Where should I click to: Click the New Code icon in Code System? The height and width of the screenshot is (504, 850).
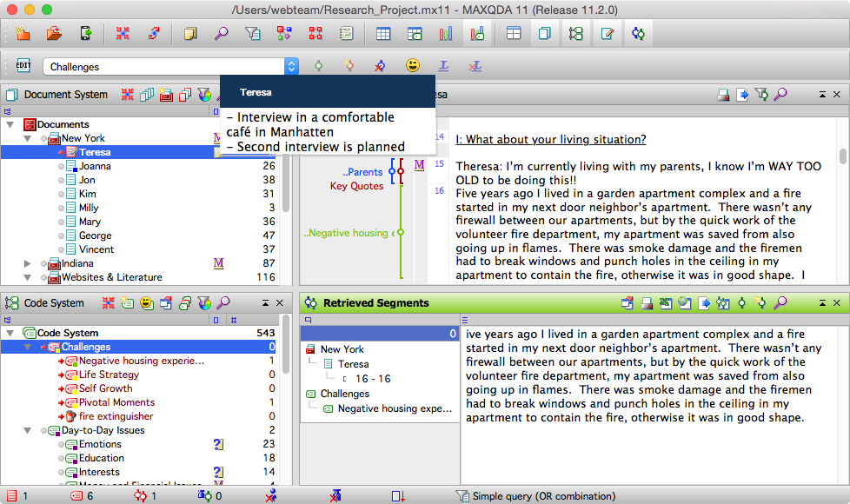click(x=128, y=303)
